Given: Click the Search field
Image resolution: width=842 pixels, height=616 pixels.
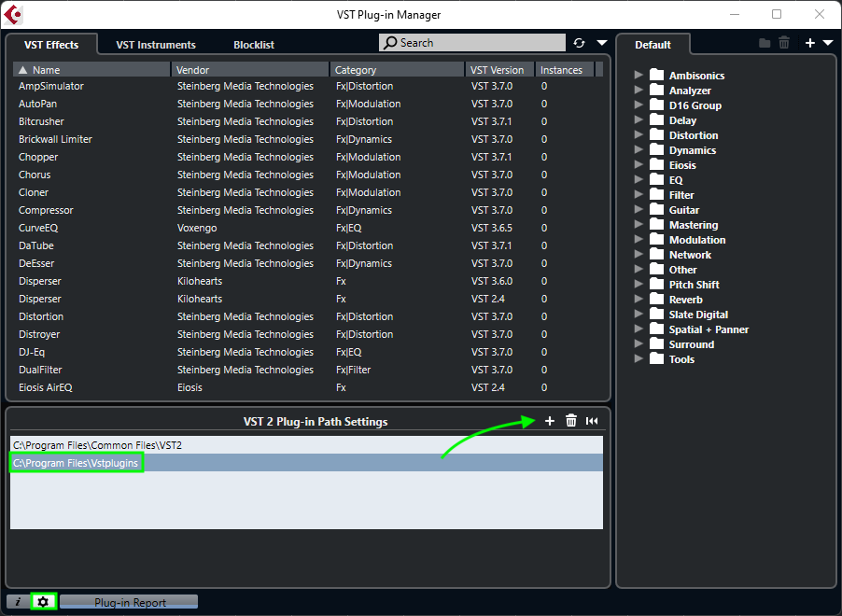Looking at the screenshot, I should tap(472, 42).
